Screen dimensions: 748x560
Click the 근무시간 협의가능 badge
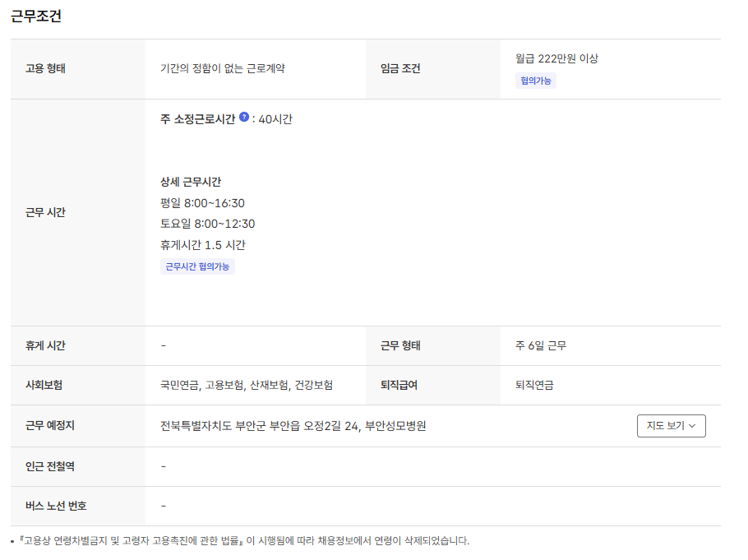pos(197,266)
